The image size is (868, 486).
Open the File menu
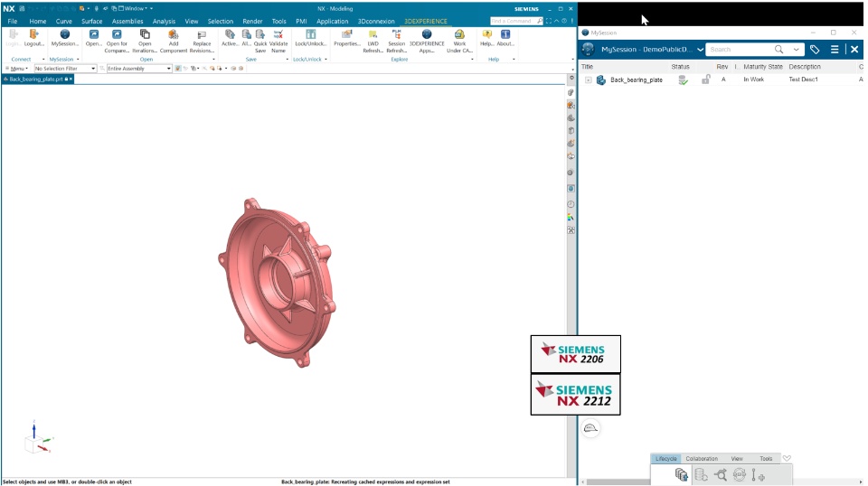click(x=12, y=21)
